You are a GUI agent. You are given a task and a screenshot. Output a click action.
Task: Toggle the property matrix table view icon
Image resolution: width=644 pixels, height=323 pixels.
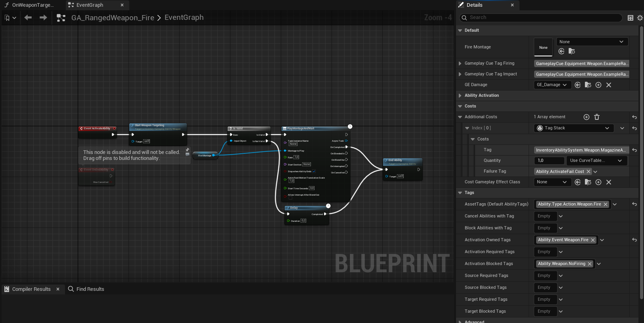tap(631, 18)
